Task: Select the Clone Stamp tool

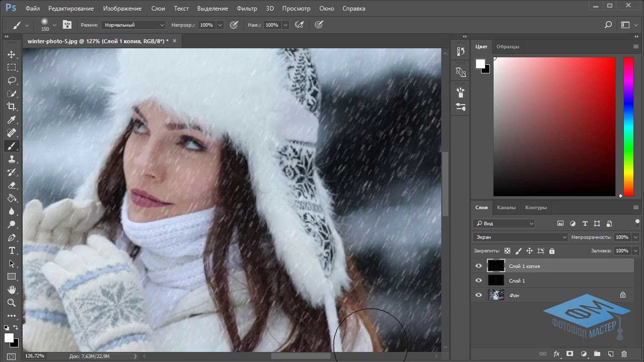Action: coord(12,159)
